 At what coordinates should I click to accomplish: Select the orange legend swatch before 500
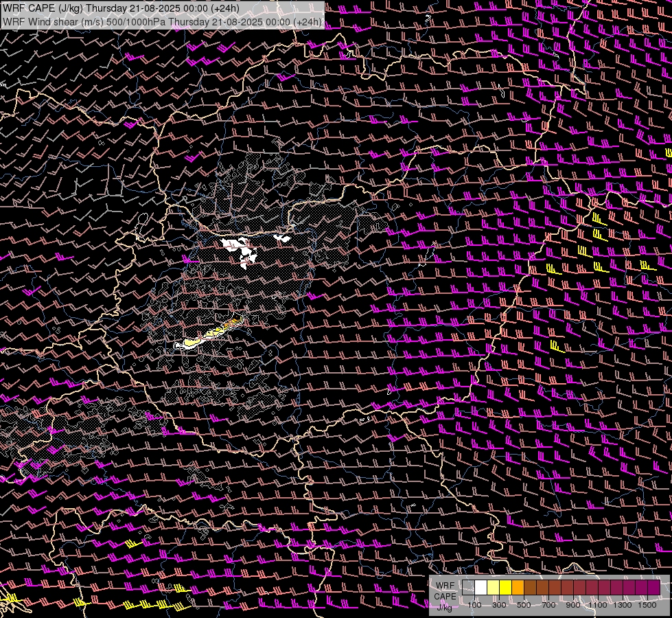click(518, 588)
